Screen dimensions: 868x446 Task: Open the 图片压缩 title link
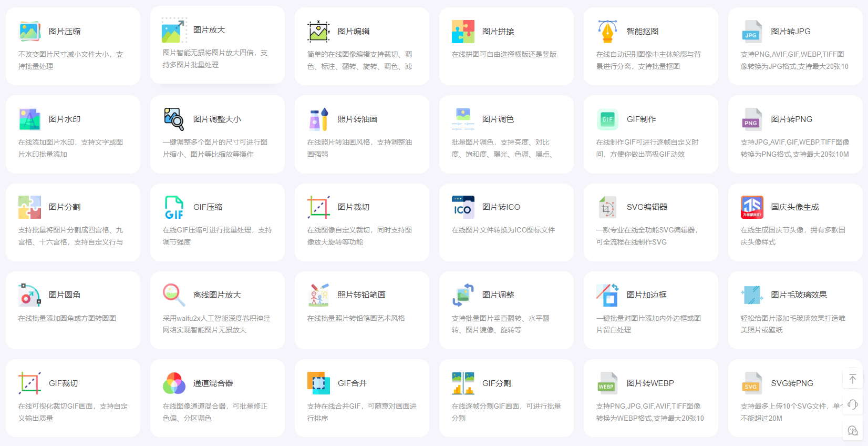(65, 32)
